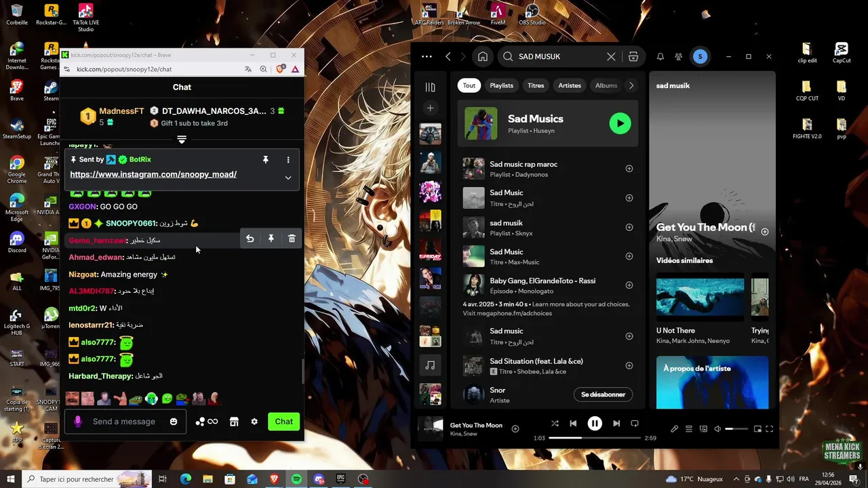Screen dimensions: 868x488
Task: Open Spotify mini player
Action: click(757, 429)
